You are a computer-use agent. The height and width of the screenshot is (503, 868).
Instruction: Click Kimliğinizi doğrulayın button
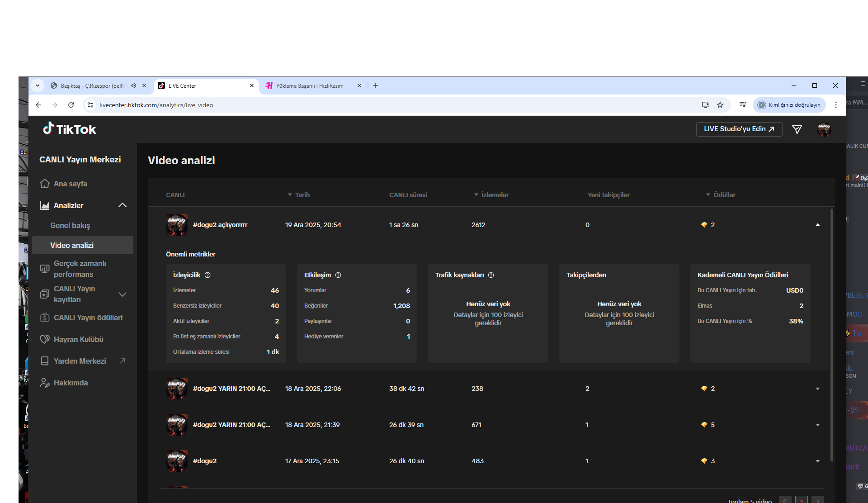pyautogui.click(x=789, y=105)
